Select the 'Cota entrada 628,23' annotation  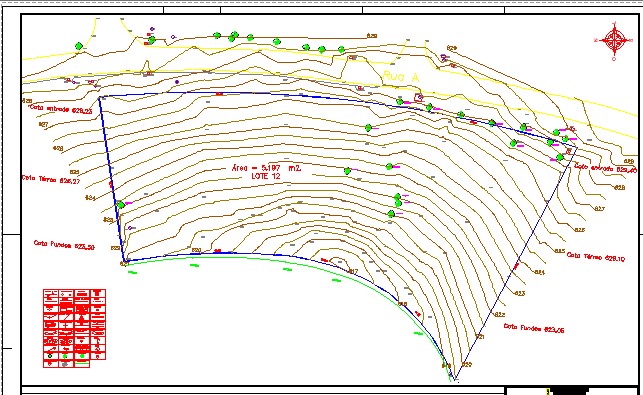click(61, 109)
